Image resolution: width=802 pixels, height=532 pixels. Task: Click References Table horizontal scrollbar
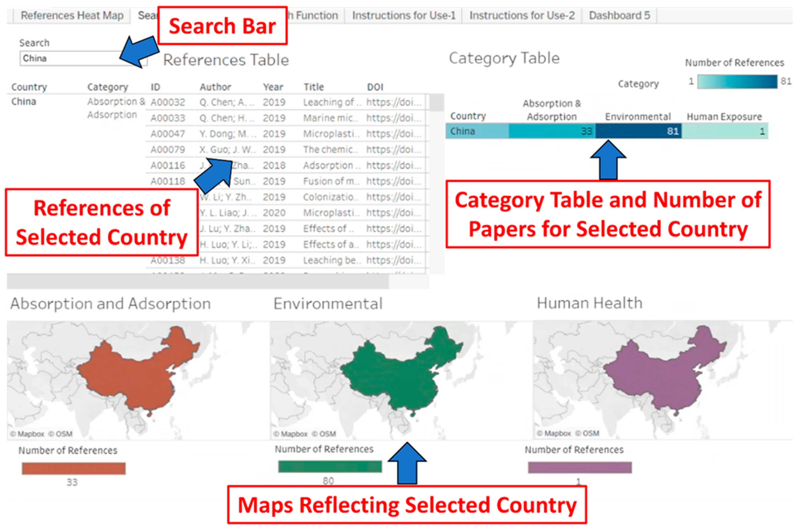pos(197,282)
